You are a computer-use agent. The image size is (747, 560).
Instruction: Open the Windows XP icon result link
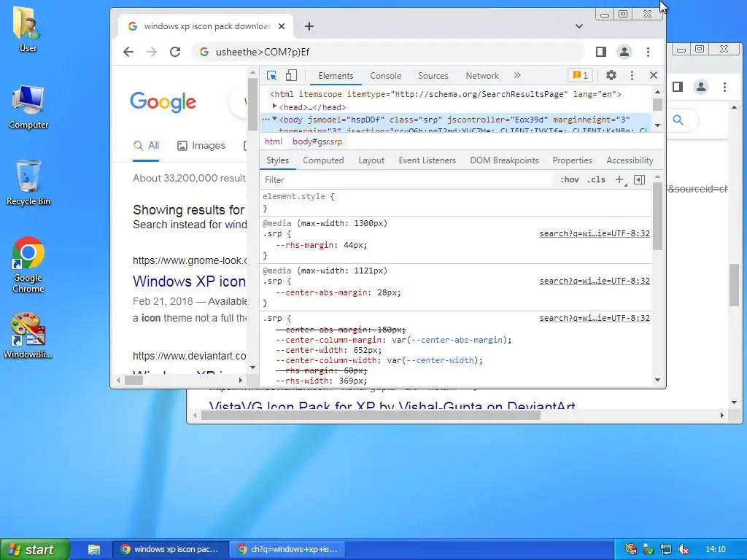[x=189, y=281]
